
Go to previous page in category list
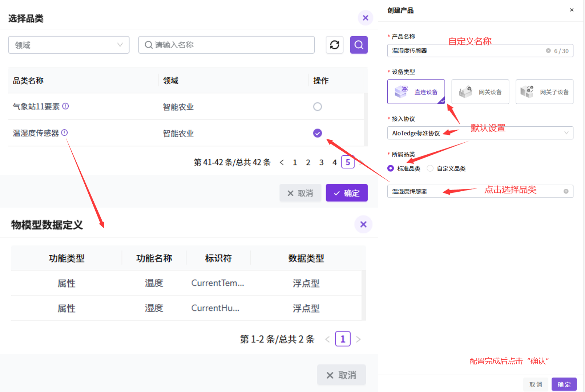click(x=282, y=163)
